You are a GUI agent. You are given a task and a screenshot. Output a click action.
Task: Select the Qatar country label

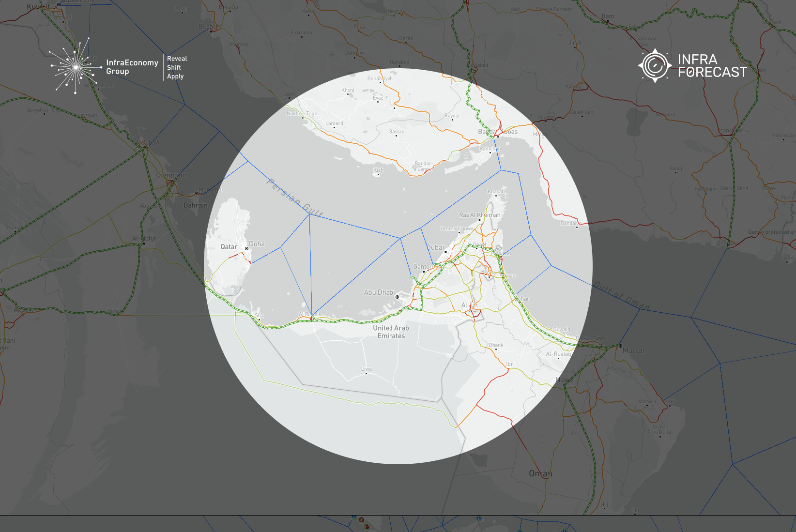click(x=229, y=247)
